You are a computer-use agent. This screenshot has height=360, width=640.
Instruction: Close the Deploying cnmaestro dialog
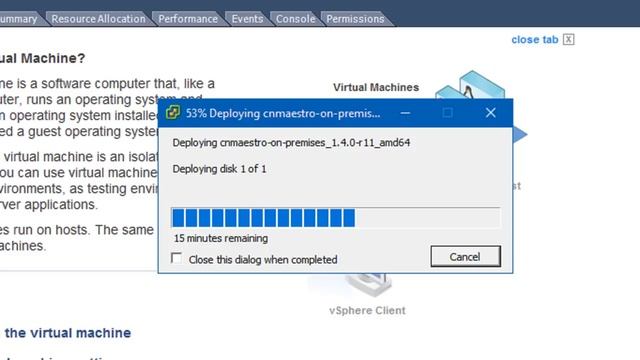pos(491,113)
